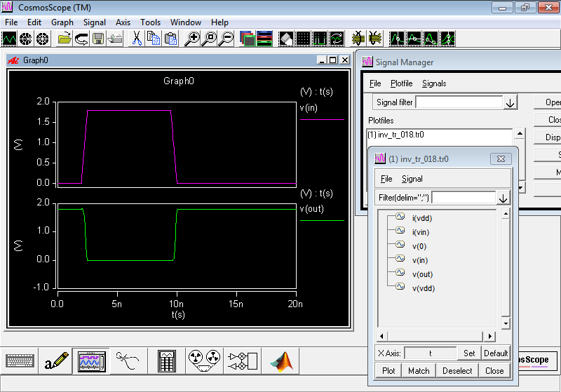Click the Save floppy disk icon
The width and height of the screenshot is (561, 392).
(98, 39)
